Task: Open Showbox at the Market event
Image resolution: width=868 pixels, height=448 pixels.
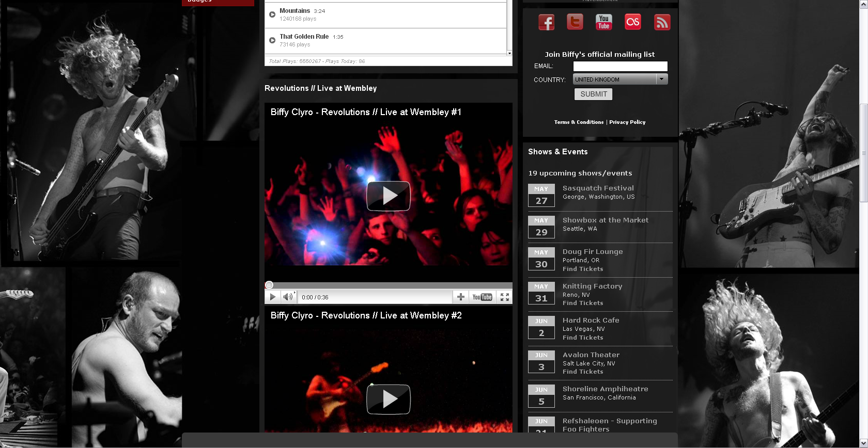Action: (x=606, y=220)
